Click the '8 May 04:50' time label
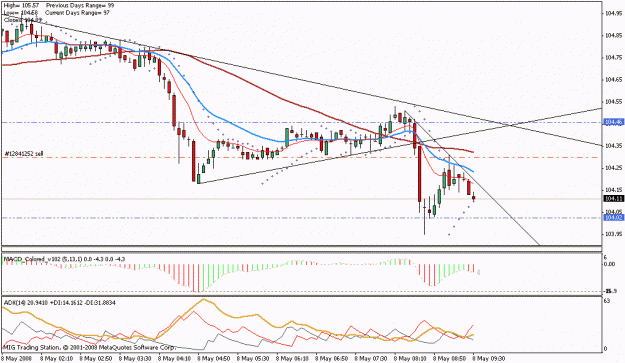The width and height of the screenshot is (625, 363). tap(214, 358)
